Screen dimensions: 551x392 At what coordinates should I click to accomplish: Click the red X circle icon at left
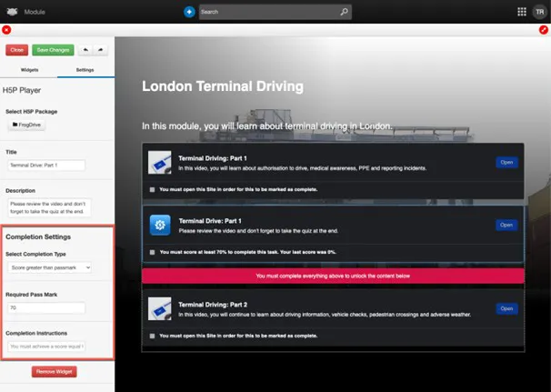(6, 30)
